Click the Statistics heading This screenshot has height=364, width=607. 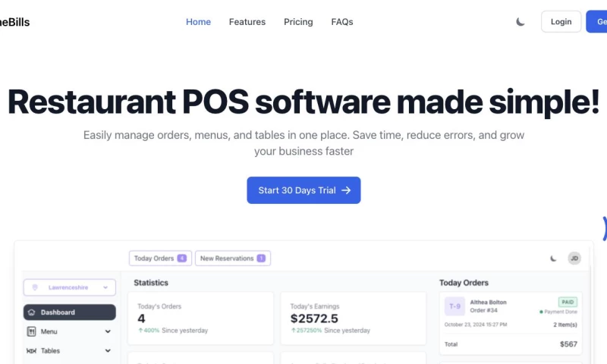[151, 283]
